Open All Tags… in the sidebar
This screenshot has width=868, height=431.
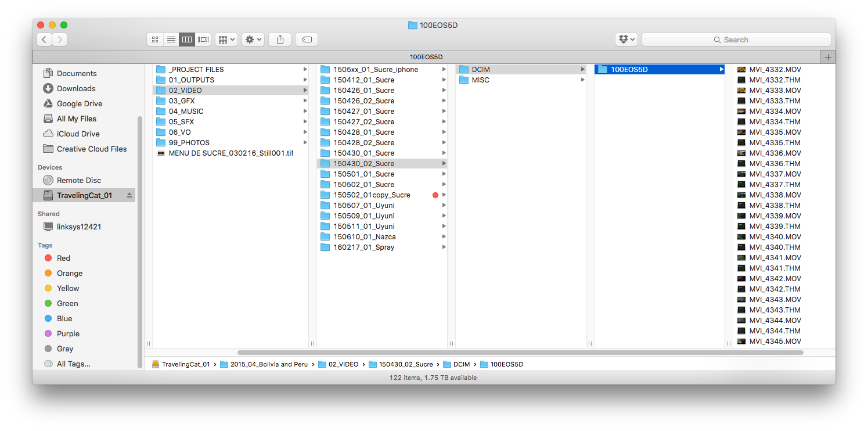tap(73, 364)
